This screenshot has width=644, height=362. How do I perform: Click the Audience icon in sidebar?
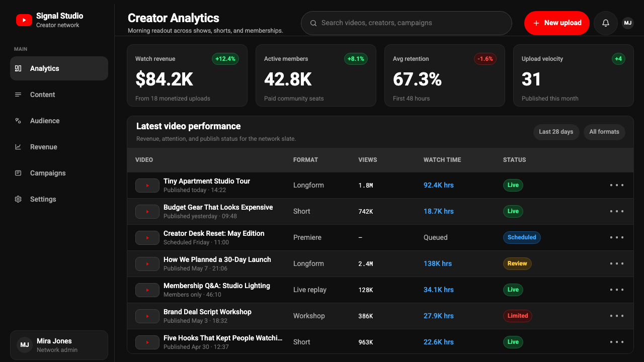[x=18, y=121]
